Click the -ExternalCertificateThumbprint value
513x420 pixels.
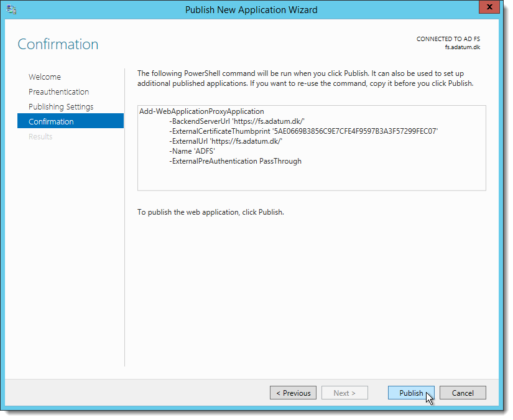coord(357,131)
